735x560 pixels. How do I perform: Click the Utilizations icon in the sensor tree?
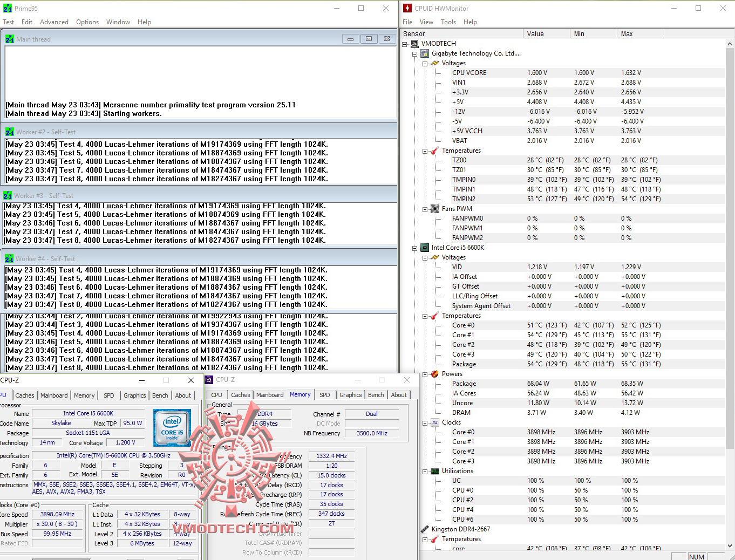tap(435, 471)
